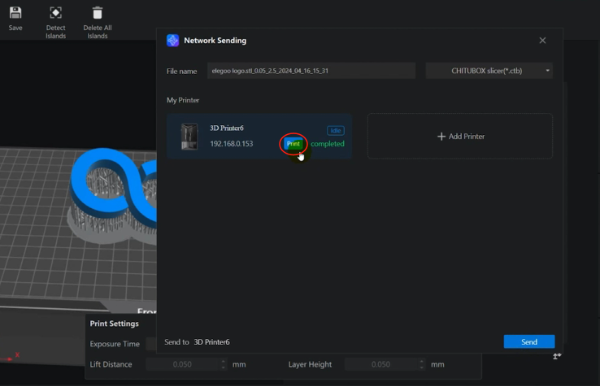Click the File name input field
The image size is (600, 386).
pyautogui.click(x=311, y=71)
